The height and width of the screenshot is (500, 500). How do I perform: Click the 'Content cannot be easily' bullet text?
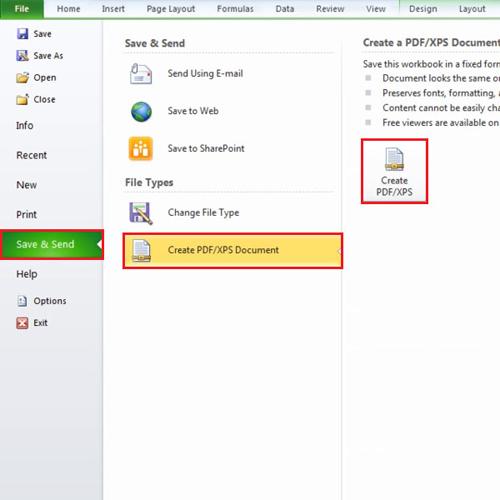[441, 108]
